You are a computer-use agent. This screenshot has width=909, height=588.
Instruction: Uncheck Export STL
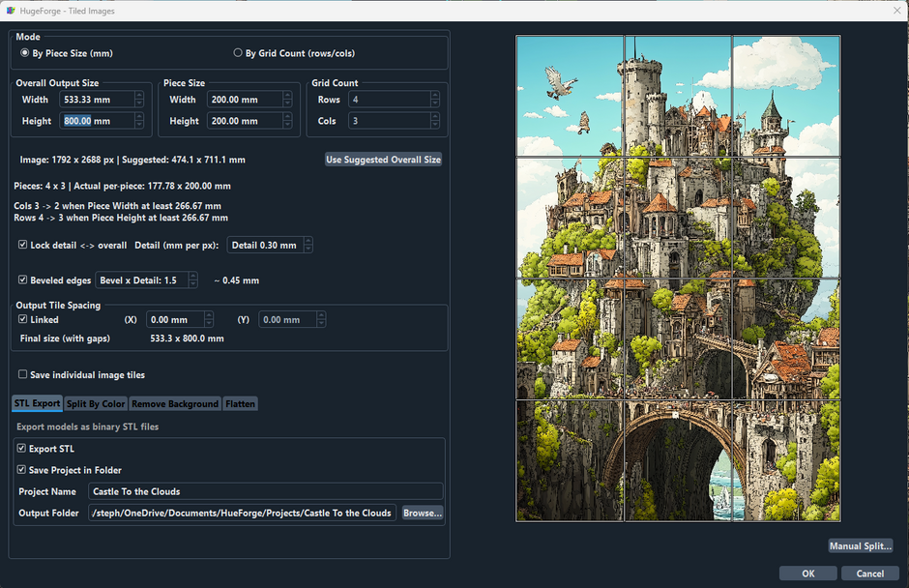pos(21,448)
